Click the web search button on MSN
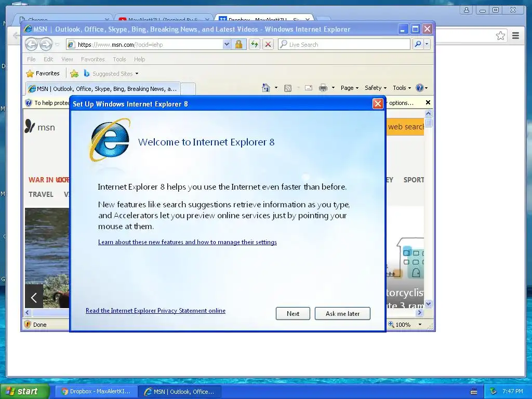This screenshot has width=532, height=399. 405,127
